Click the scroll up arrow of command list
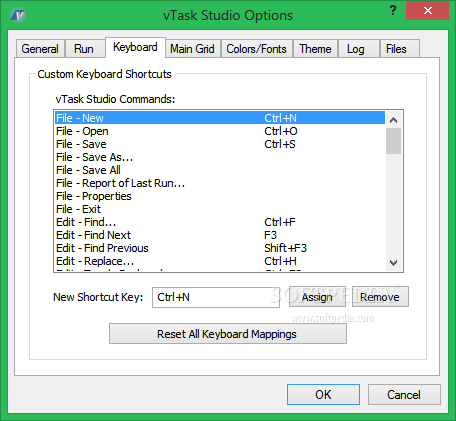 pyautogui.click(x=394, y=120)
